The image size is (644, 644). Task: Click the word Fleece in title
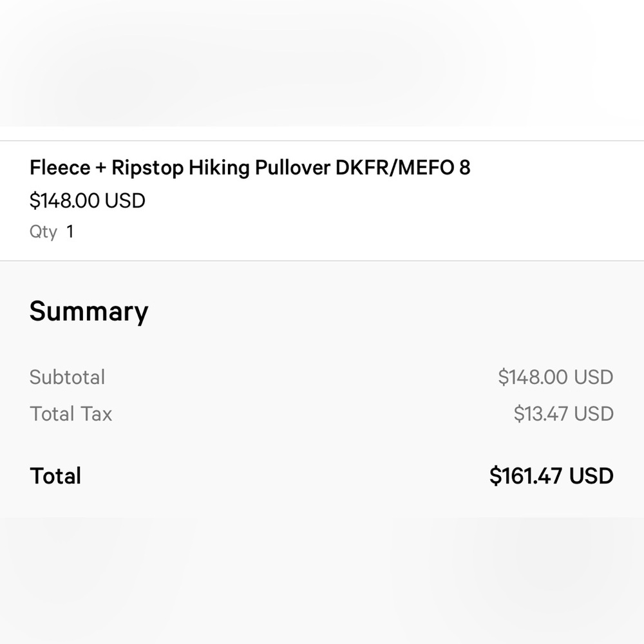pos(60,167)
